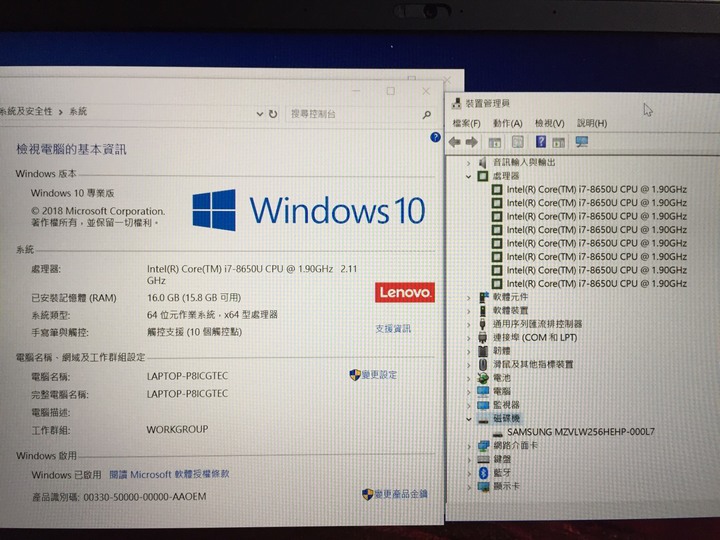
Task: Click the search magnifier in Control Panel
Action: pos(427,114)
